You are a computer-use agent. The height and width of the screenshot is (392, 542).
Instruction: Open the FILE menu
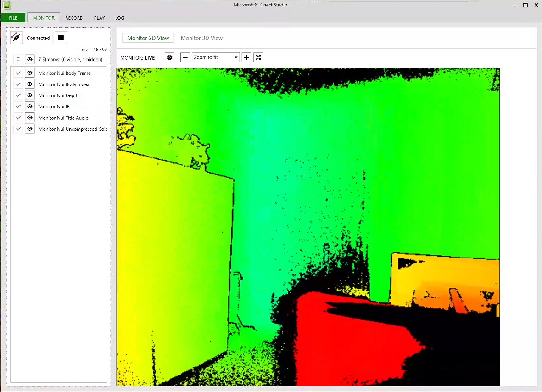[x=13, y=17]
